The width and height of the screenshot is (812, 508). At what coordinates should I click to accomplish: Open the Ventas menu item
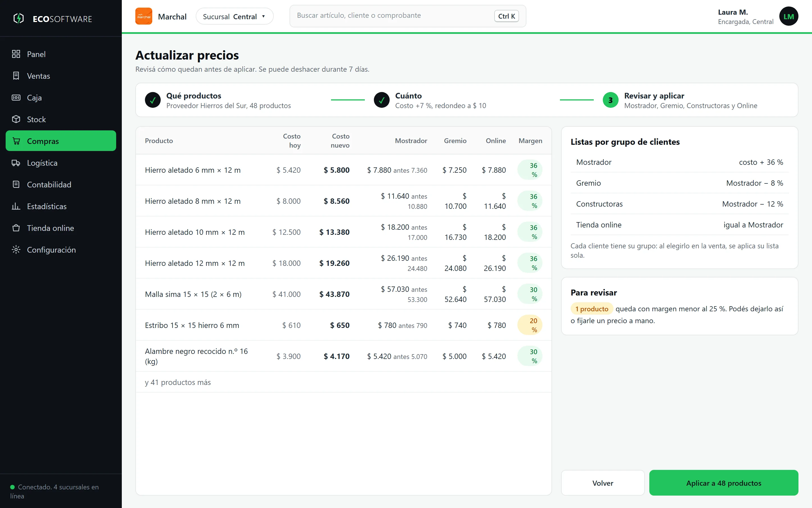point(61,76)
